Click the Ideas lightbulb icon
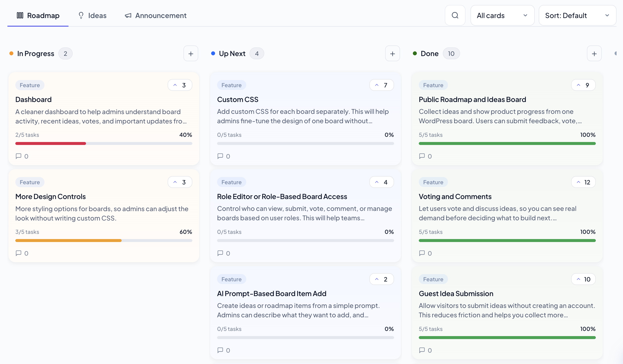Image resolution: width=623 pixels, height=364 pixels. tap(81, 15)
